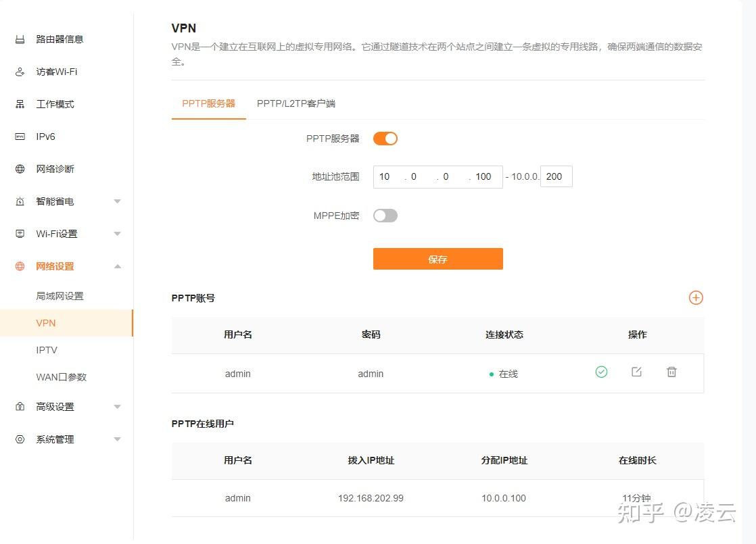The image size is (756, 544).
Task: Delete the admin PPTP account
Action: pyautogui.click(x=671, y=372)
